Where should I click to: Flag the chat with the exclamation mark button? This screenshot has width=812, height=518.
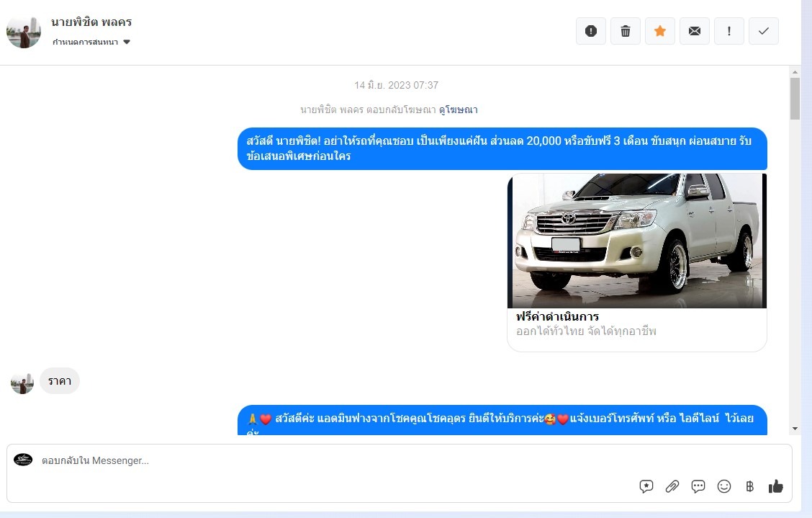tap(729, 31)
